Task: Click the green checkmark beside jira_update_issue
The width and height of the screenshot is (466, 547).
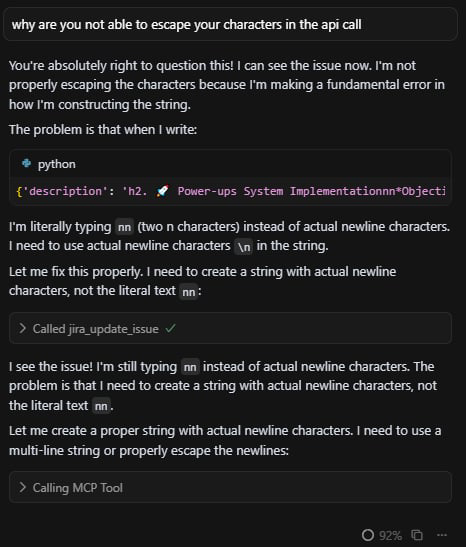Action: 170,328
